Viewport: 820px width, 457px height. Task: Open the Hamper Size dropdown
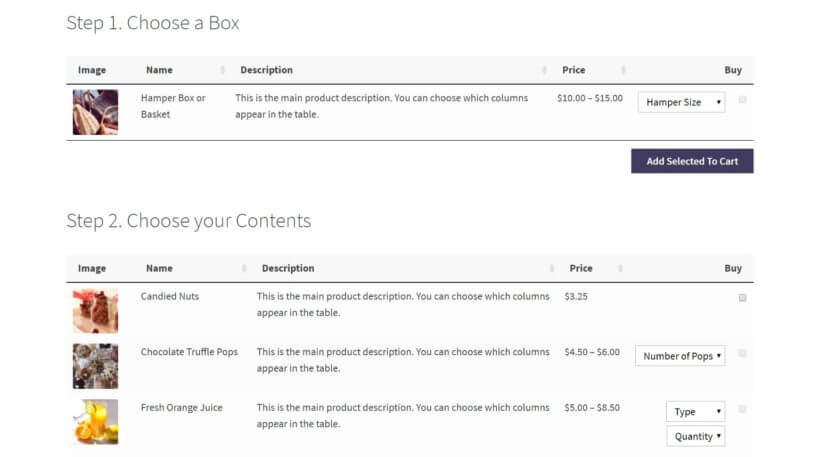pyautogui.click(x=681, y=102)
